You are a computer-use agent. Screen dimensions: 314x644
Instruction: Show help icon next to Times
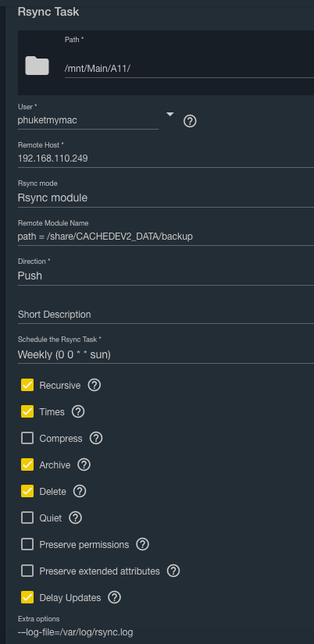tap(78, 411)
